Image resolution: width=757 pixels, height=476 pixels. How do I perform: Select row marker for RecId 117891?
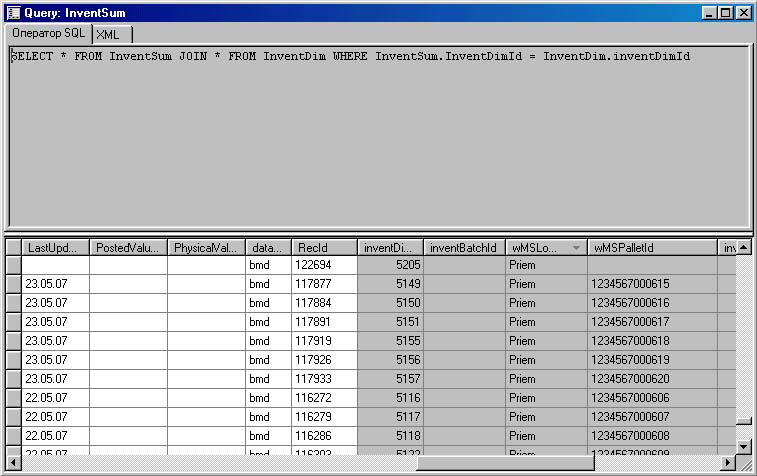pyautogui.click(x=14, y=322)
